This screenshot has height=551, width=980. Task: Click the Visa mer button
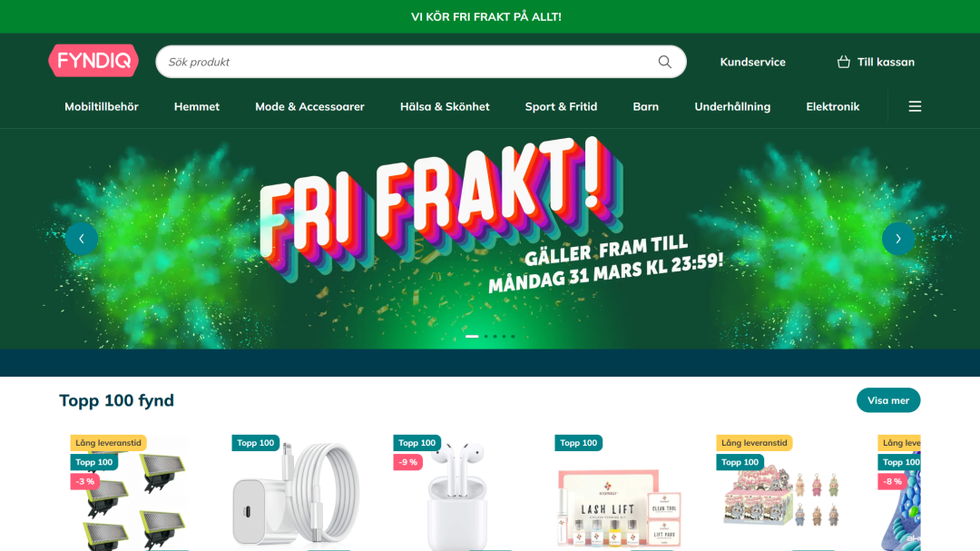pos(888,400)
